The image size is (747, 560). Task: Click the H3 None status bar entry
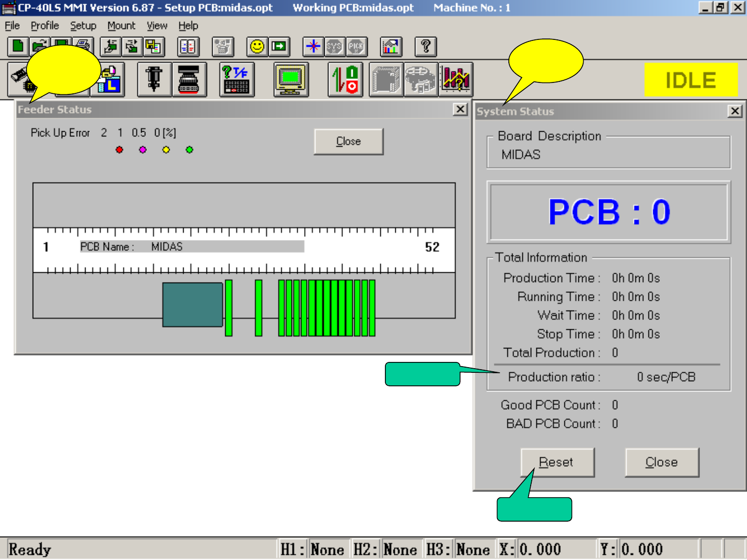(x=459, y=549)
